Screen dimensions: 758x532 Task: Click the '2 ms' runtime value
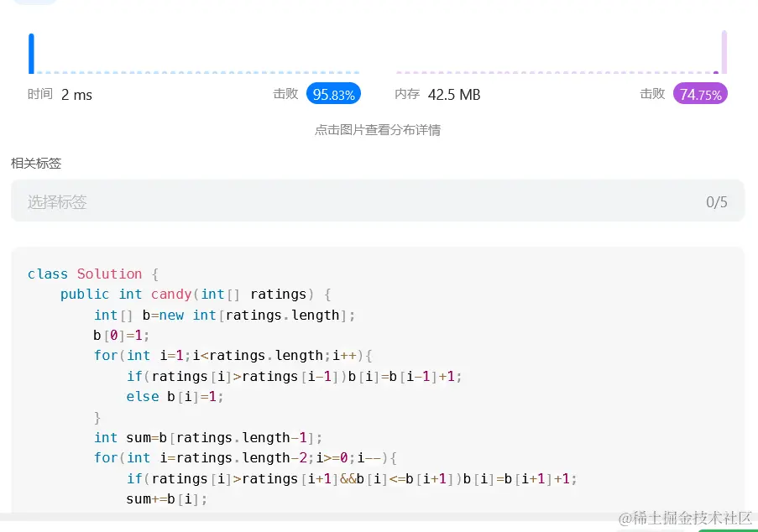76,95
